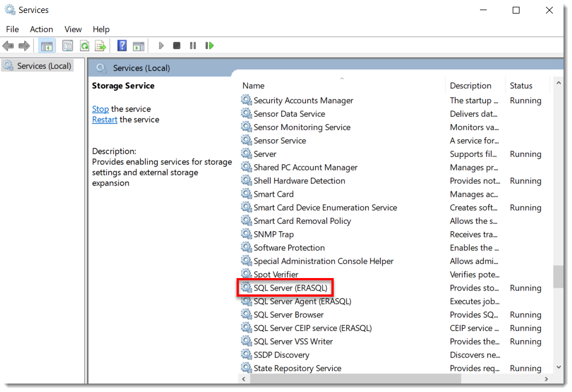Select Smart Card Device Enumeration Service
This screenshot has height=392, width=572.
[x=325, y=208]
